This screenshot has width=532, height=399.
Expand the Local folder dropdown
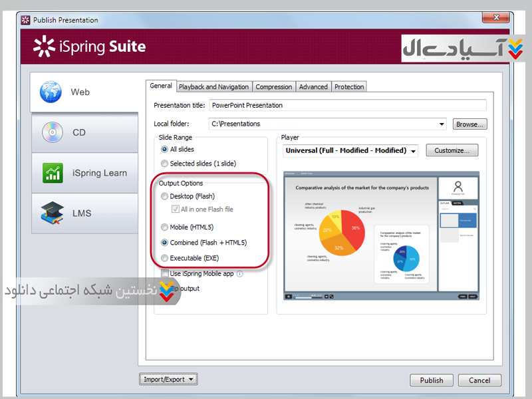coord(442,124)
